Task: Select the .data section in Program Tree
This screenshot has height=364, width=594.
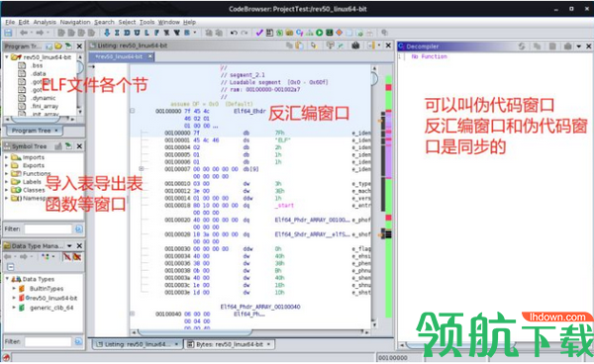Action: click(39, 74)
